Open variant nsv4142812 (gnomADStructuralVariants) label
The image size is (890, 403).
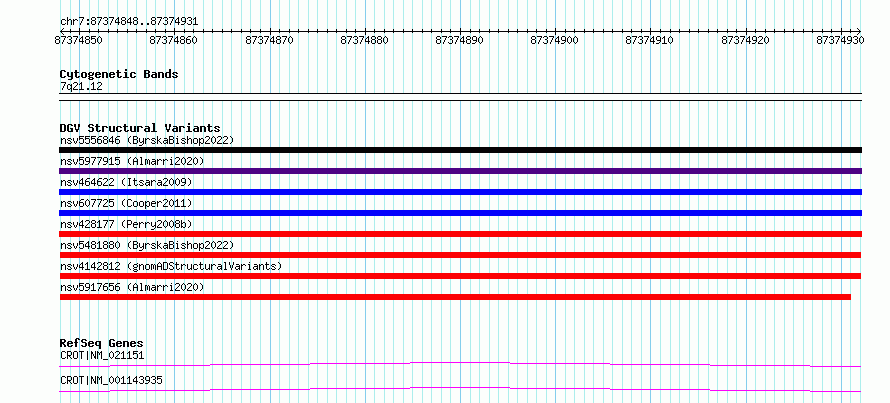(171, 266)
